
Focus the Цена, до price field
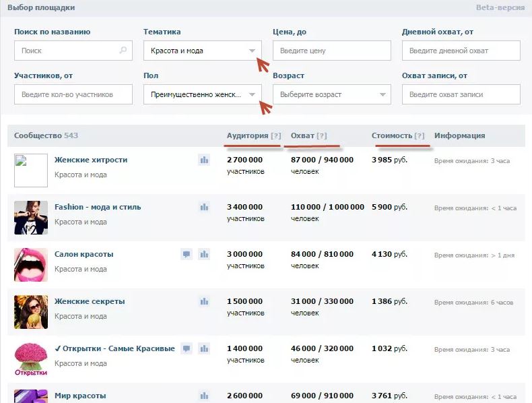coord(332,51)
